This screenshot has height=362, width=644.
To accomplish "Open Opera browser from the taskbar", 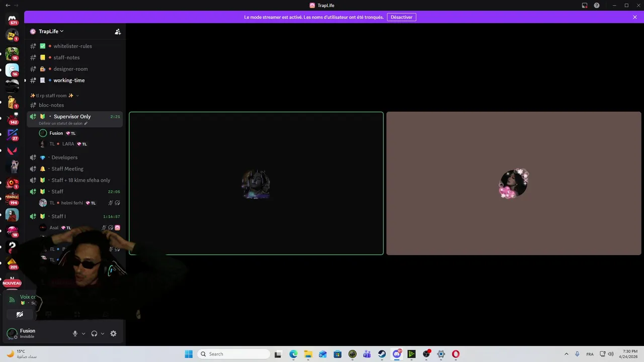I will tap(456, 354).
